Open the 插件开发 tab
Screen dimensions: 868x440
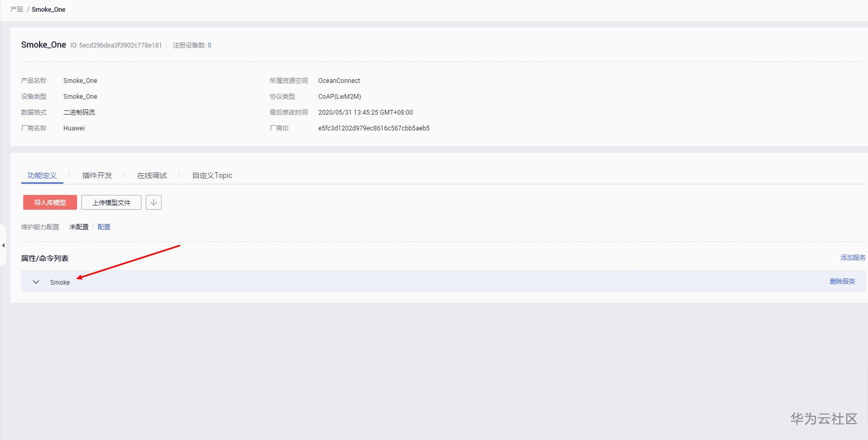pyautogui.click(x=97, y=175)
